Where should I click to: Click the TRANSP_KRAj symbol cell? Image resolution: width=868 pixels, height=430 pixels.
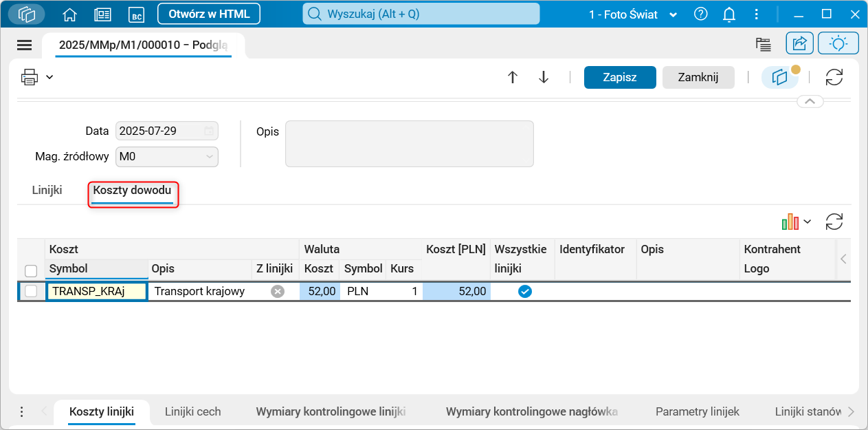pos(96,291)
